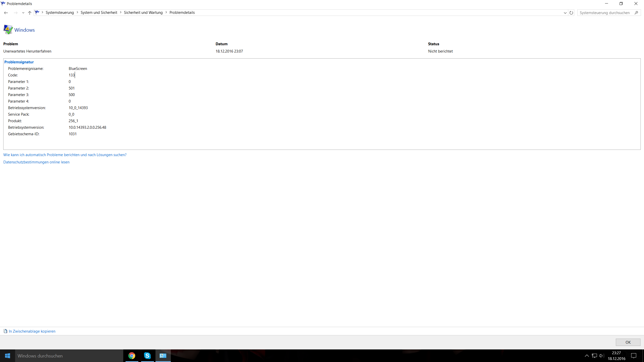644x362 pixels.
Task: Open the Action Center notification icon
Action: 634,356
